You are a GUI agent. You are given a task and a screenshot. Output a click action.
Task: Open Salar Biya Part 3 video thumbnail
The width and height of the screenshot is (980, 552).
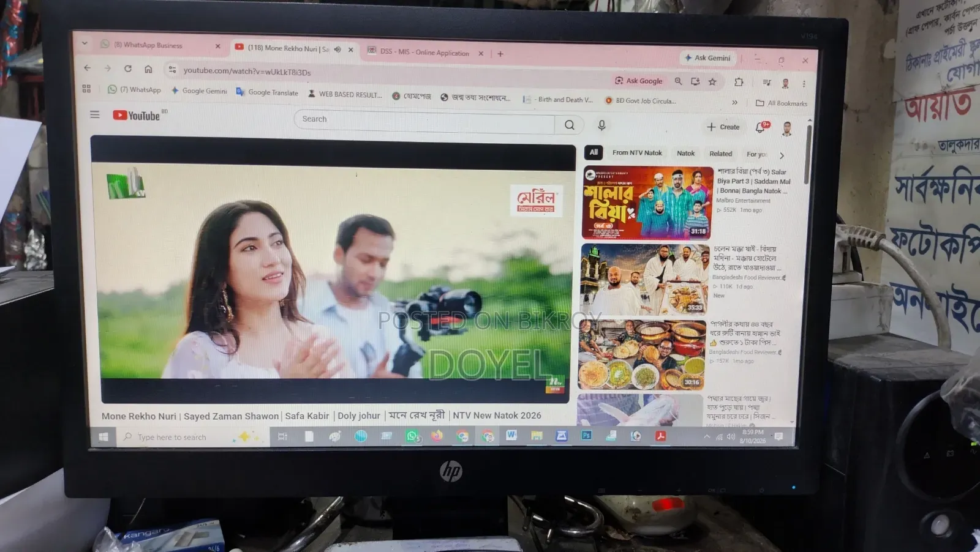click(647, 203)
